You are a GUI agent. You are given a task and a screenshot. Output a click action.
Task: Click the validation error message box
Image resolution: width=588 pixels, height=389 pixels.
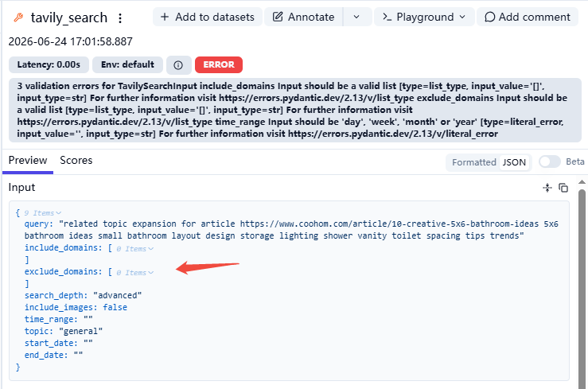294,110
